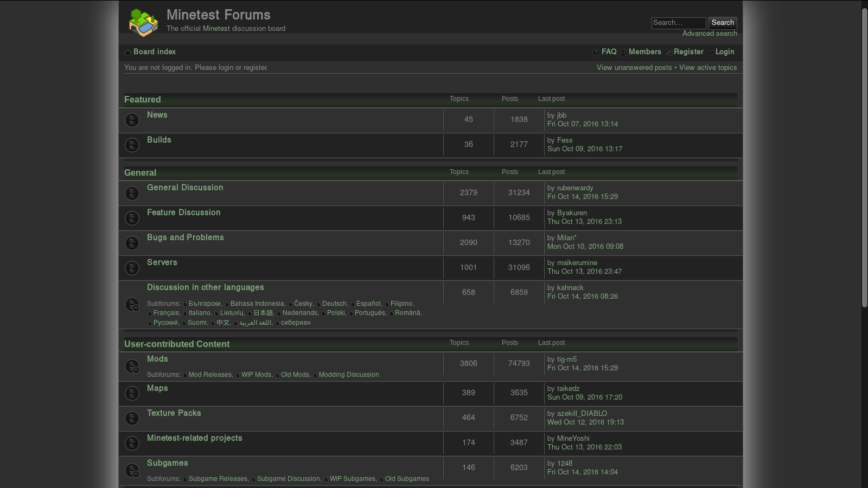
Task: View unanswered posts
Action: pos(634,68)
